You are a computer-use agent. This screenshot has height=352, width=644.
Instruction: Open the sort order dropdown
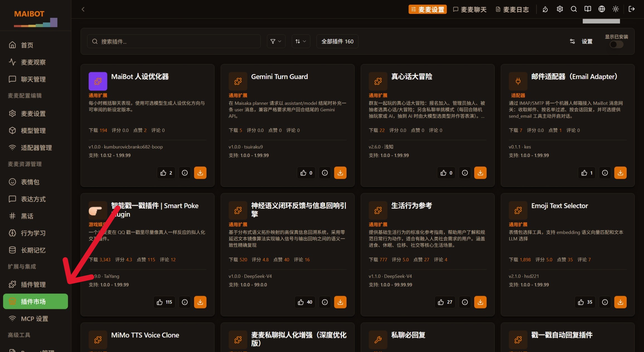301,41
